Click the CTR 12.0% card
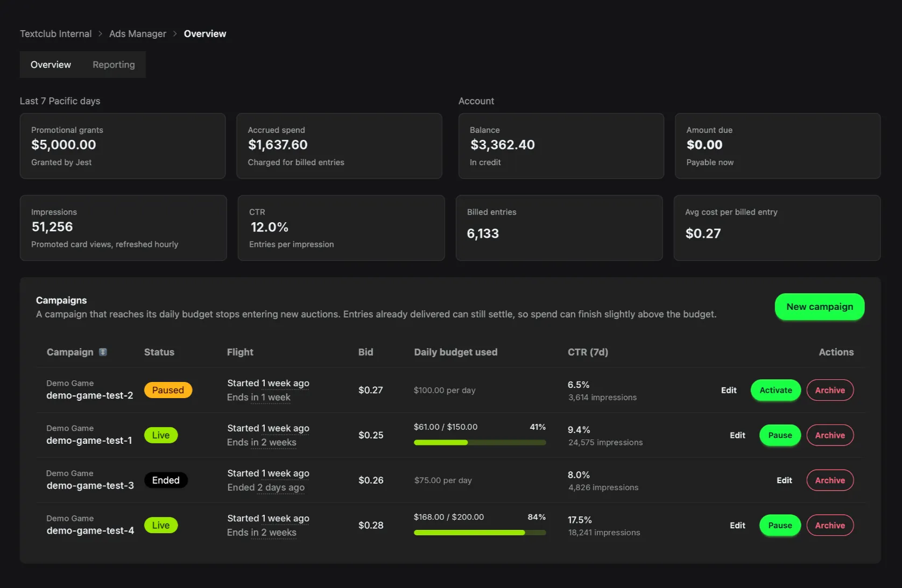Screen dimensions: 902x588 coord(341,228)
